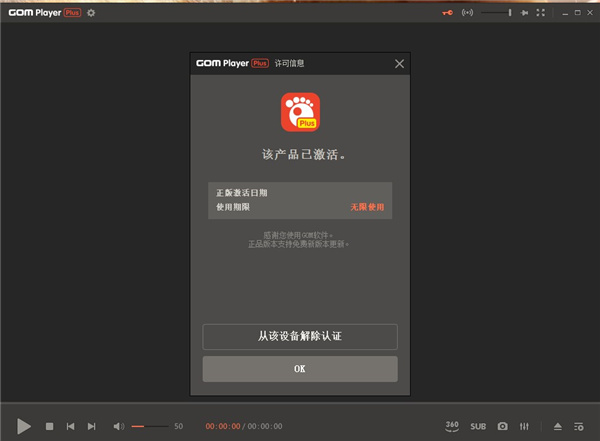Skip to the next track
The image size is (600, 441).
click(x=91, y=426)
